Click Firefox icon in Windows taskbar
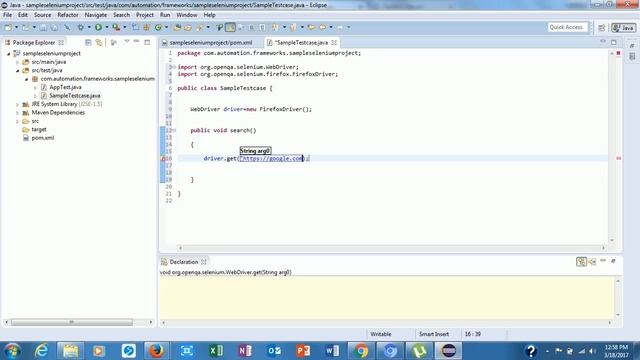Image resolution: width=640 pixels, height=360 pixels. point(156,351)
